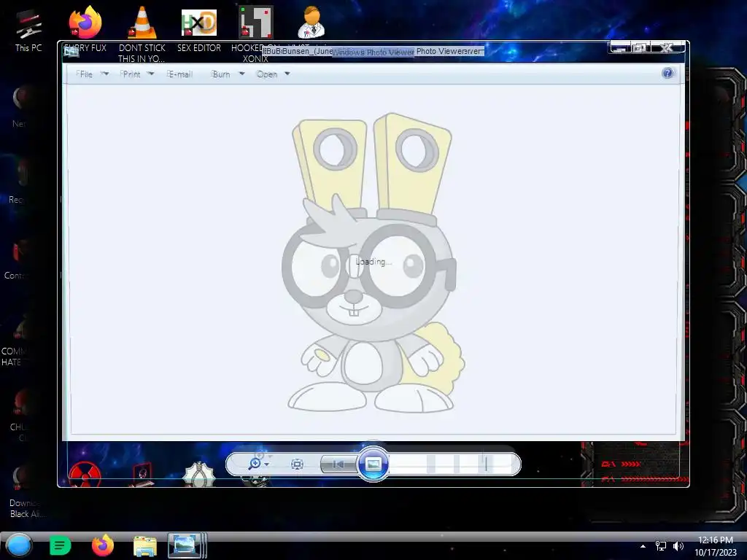
Task: Open the Photo Viewer File menu
Action: 85,74
